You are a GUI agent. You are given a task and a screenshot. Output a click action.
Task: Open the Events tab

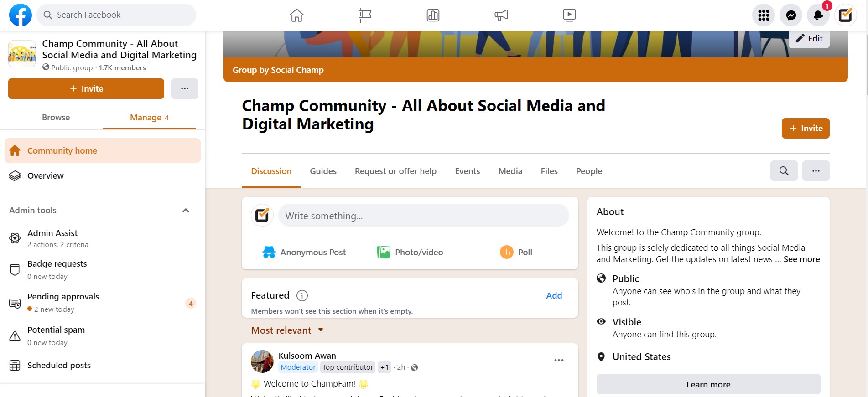(x=468, y=171)
